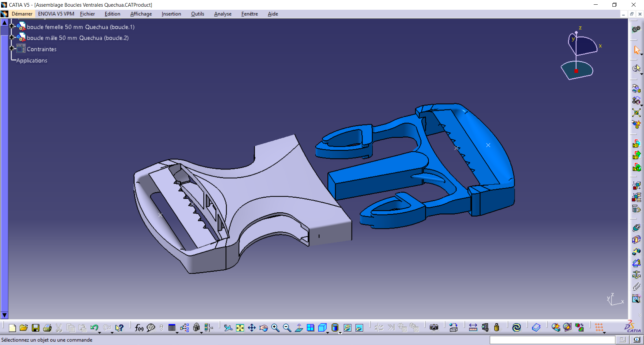644x345 pixels.
Task: Activate the Pan tool
Action: pos(252,328)
